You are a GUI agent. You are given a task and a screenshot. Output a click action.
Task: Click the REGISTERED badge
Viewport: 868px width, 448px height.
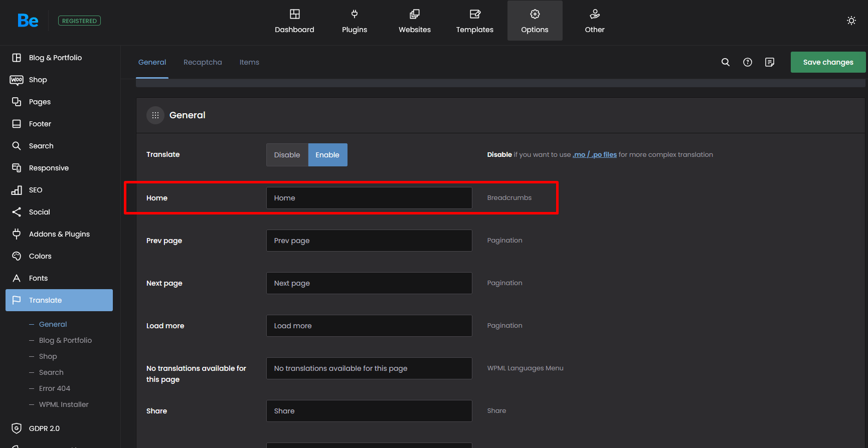(79, 21)
